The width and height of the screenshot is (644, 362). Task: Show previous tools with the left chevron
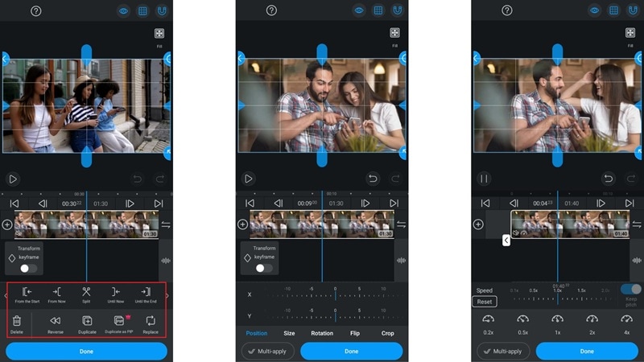click(x=6, y=295)
